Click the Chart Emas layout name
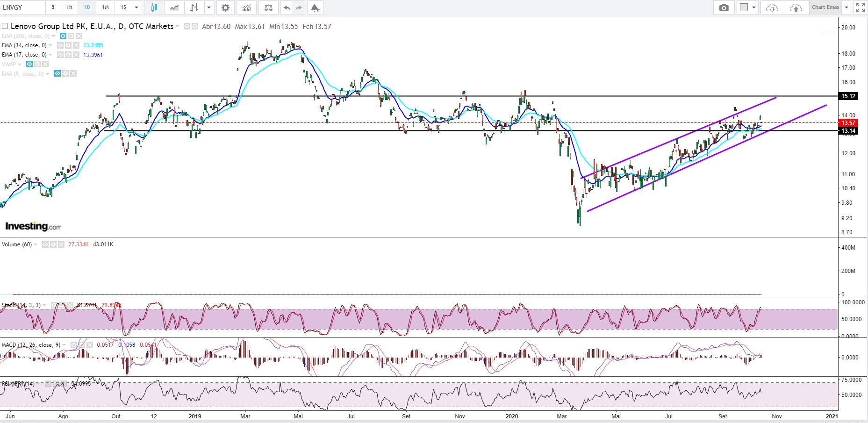The image size is (868, 423). [825, 7]
